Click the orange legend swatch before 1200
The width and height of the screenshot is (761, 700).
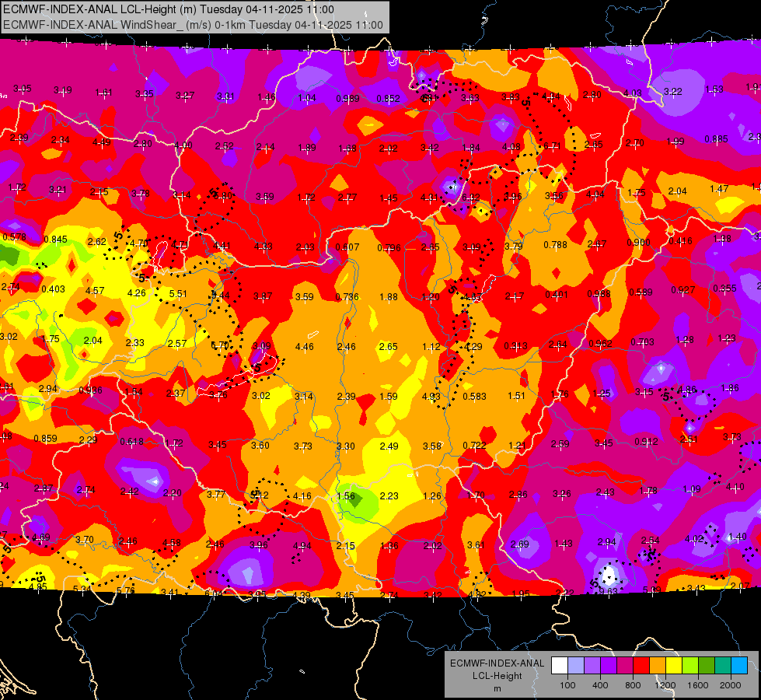[658, 666]
